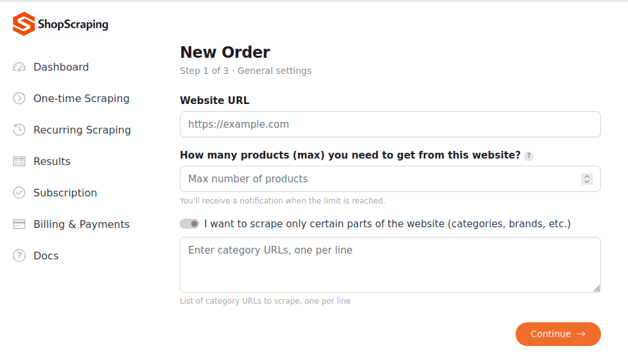Screen dimensions: 628x364
Task: Click the ShopScraping logo icon
Action: pyautogui.click(x=24, y=24)
